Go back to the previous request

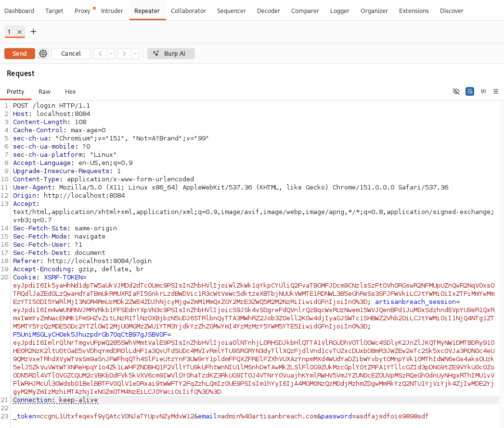pyautogui.click(x=101, y=54)
